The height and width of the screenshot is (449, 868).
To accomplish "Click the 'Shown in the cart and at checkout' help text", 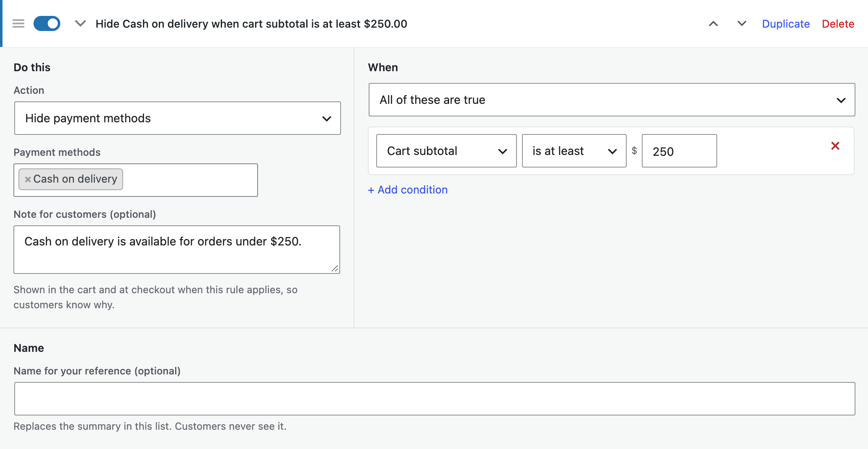I will coord(155,297).
